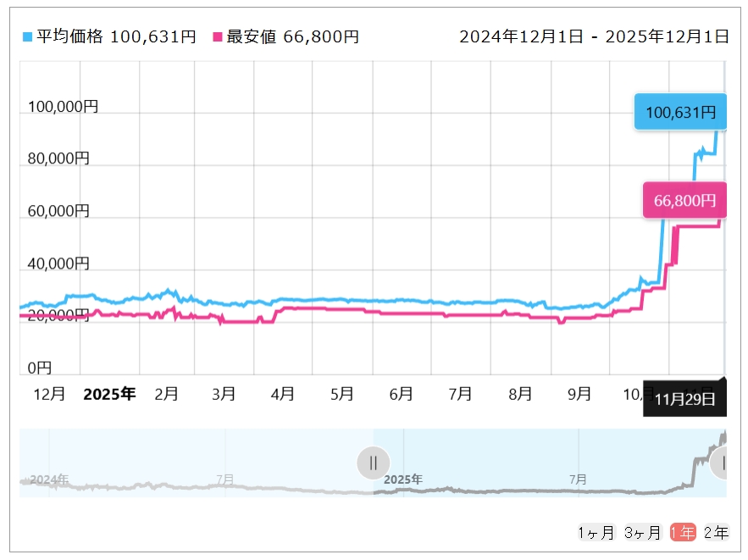
Task: Click the 100,000円 y-axis label
Action: pyautogui.click(x=63, y=107)
